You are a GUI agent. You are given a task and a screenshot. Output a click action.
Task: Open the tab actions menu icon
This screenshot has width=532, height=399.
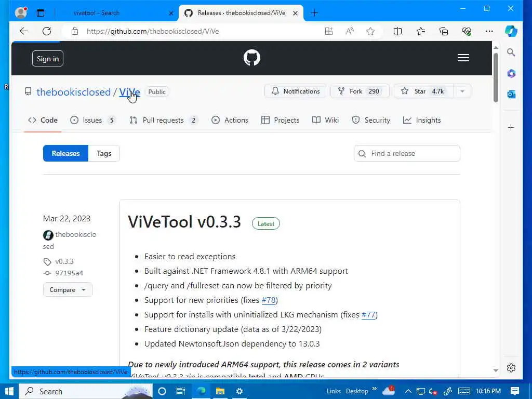pos(41,13)
